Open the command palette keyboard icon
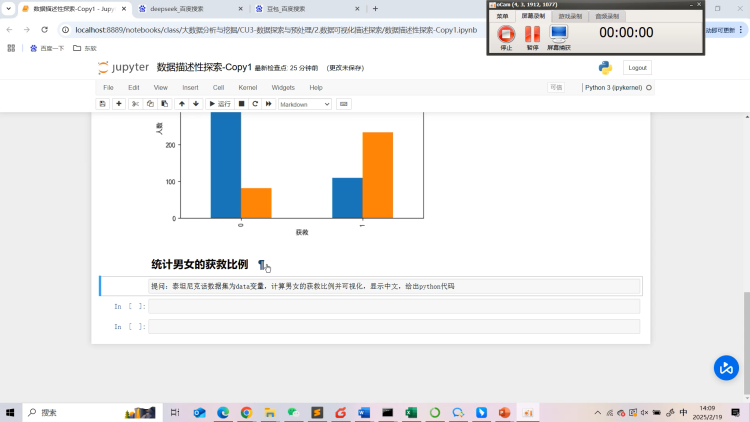 coord(343,104)
